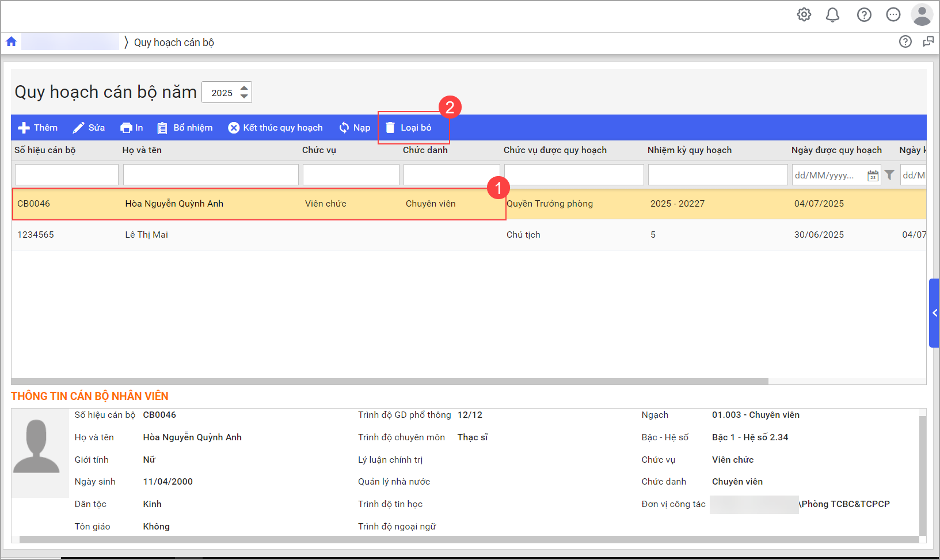The width and height of the screenshot is (940, 560).
Task: Click Loại bỏ to remove record
Action: [x=408, y=128]
